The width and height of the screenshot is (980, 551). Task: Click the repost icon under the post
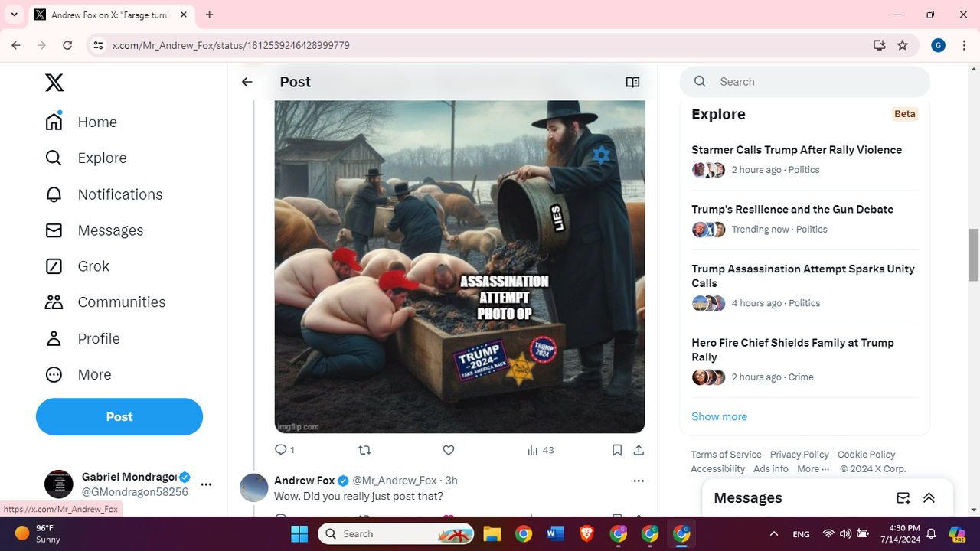[364, 450]
